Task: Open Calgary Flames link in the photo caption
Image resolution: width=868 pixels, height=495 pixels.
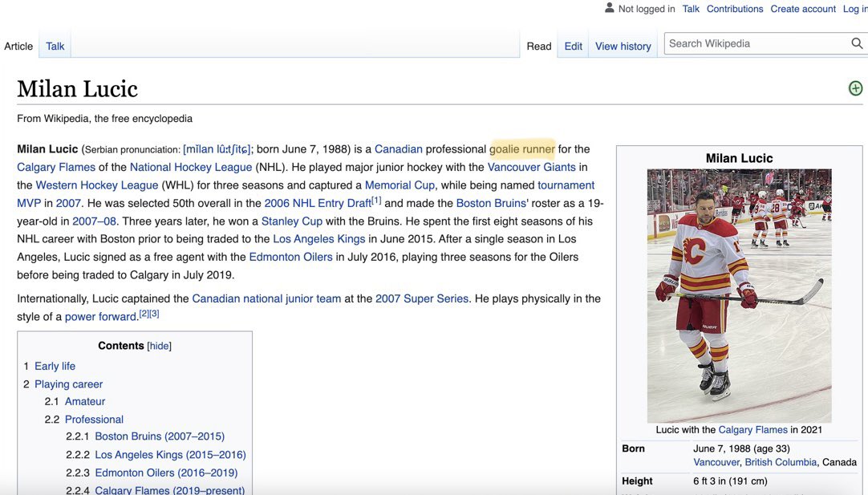Action: (x=752, y=430)
